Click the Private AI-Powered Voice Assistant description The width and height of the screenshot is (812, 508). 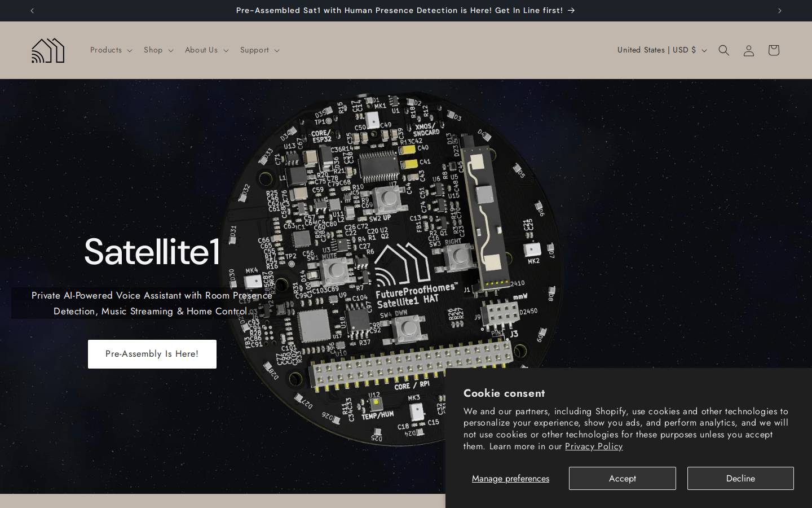152,303
